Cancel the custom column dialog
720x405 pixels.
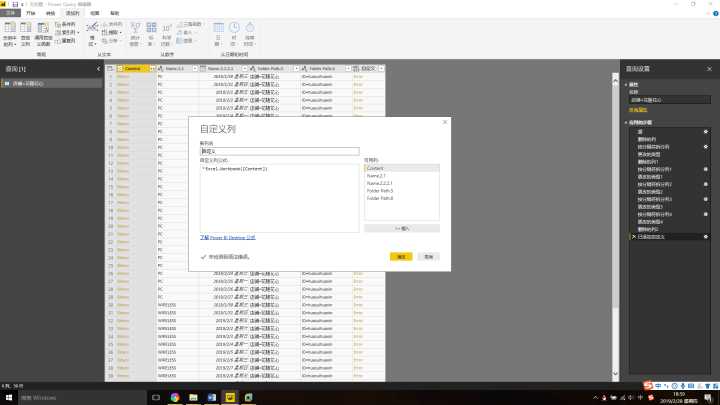(428, 257)
